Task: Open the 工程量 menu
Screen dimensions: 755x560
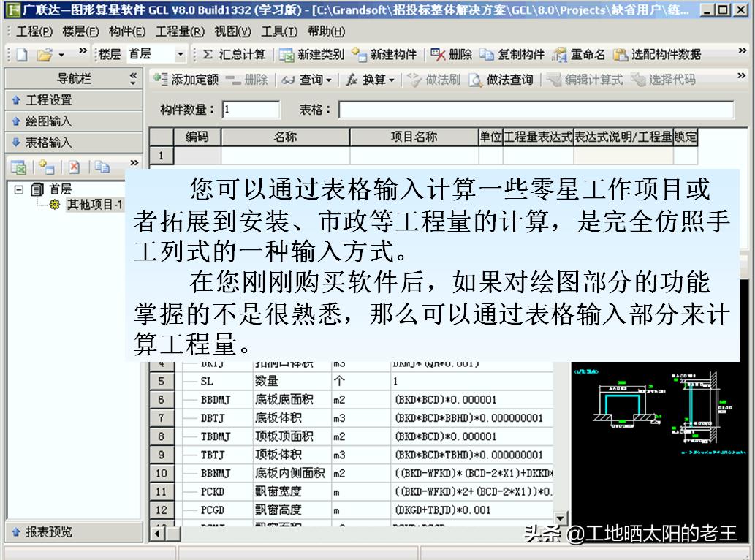Action: [179, 30]
